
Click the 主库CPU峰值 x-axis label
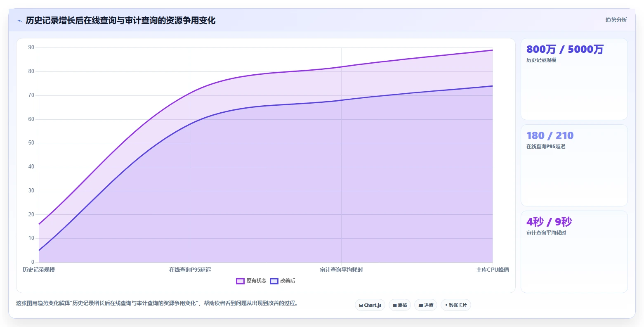[x=493, y=270]
